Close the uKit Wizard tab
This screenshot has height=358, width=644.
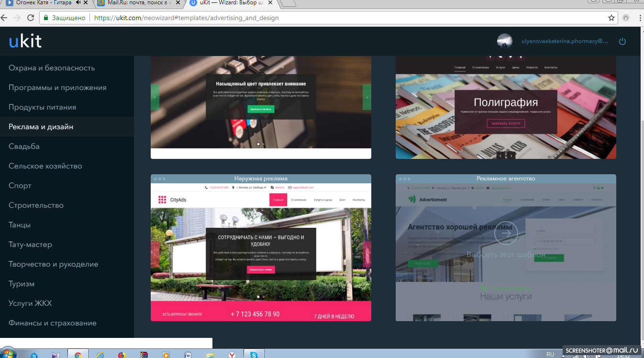click(x=269, y=3)
